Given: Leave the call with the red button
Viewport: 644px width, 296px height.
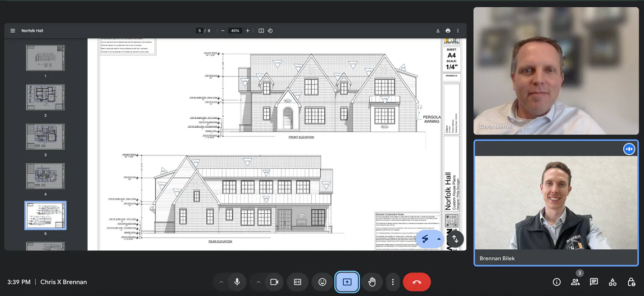Looking at the screenshot, I should [416, 282].
